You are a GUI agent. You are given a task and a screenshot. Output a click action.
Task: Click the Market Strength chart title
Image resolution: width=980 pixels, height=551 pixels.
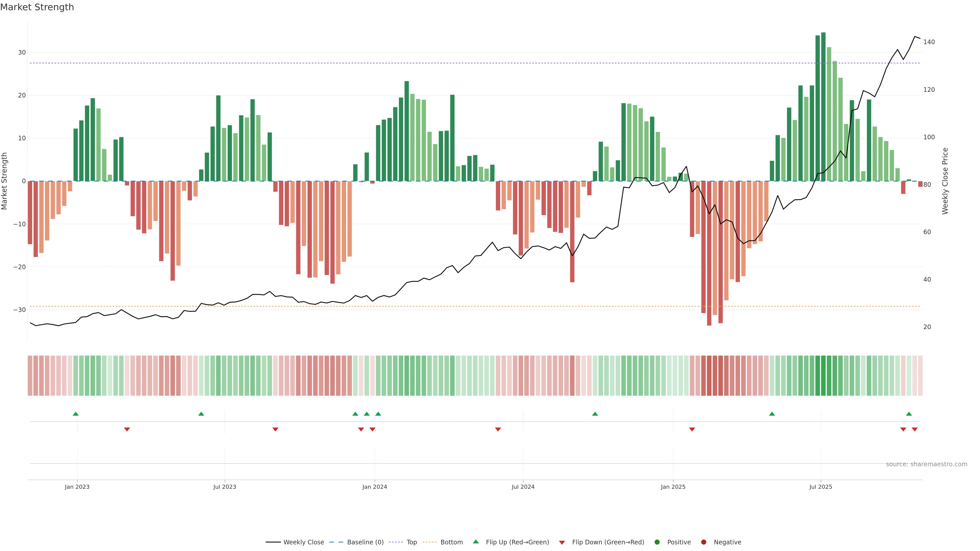pos(37,7)
